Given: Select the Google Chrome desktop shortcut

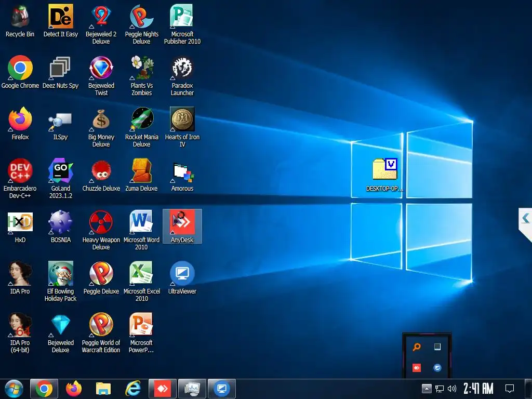Looking at the screenshot, I should 20,72.
